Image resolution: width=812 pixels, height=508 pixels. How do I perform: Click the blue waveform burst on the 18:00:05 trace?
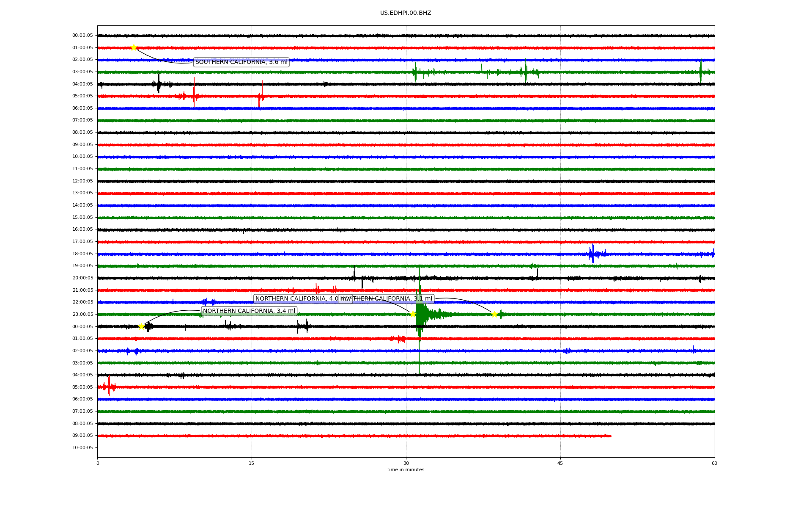593,254
